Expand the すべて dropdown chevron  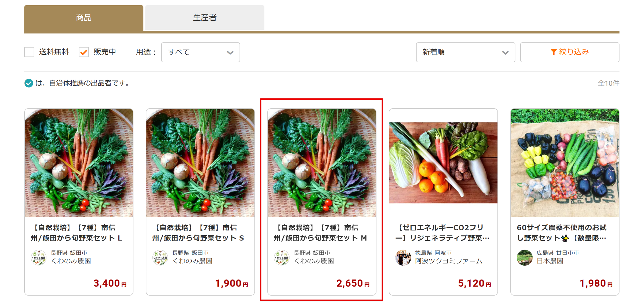pyautogui.click(x=230, y=53)
